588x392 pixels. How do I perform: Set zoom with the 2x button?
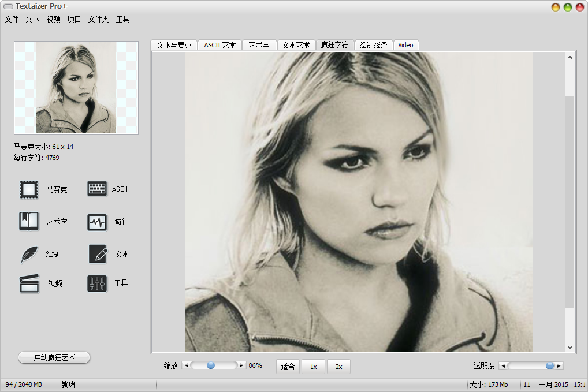[338, 367]
